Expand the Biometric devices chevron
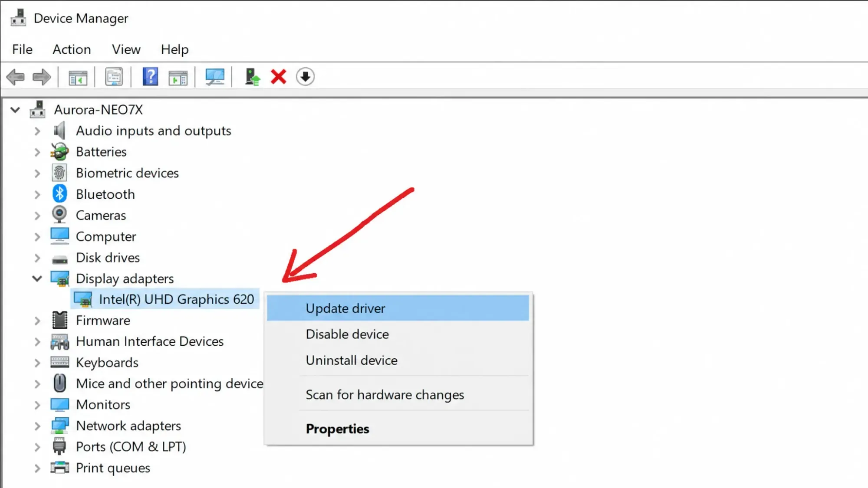The height and width of the screenshot is (488, 868). point(37,174)
